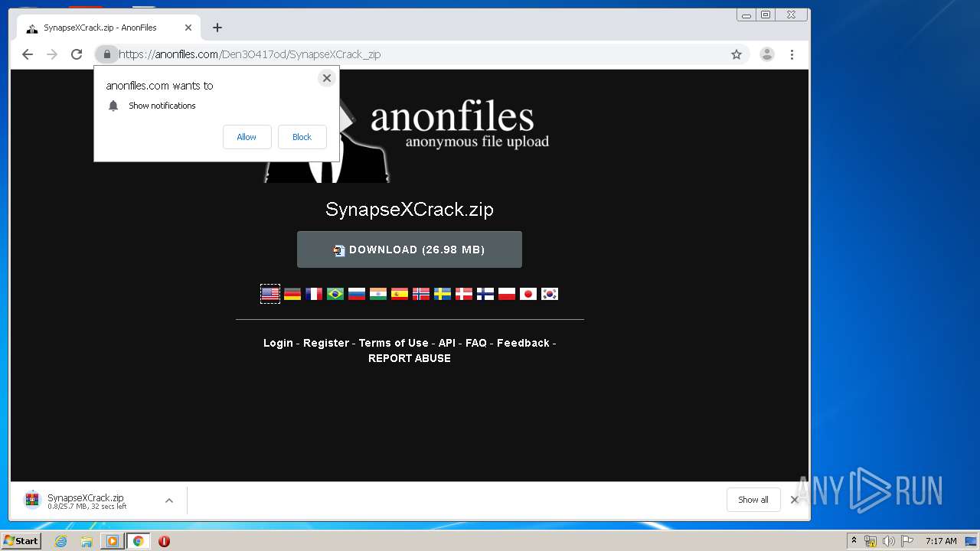Select the German flag
Image resolution: width=980 pixels, height=551 pixels.
(292, 294)
